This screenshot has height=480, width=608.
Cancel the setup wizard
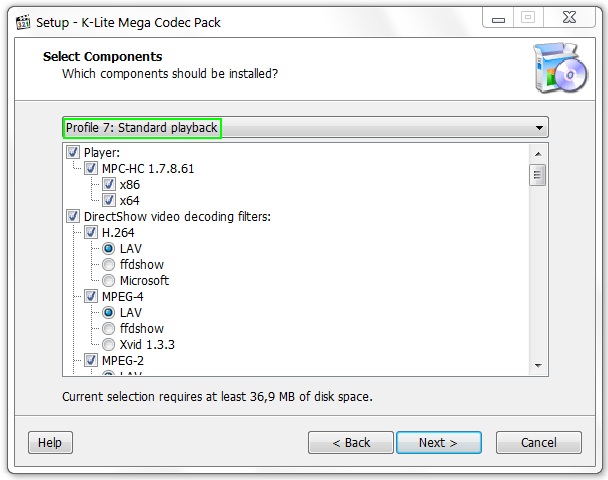pyautogui.click(x=539, y=442)
